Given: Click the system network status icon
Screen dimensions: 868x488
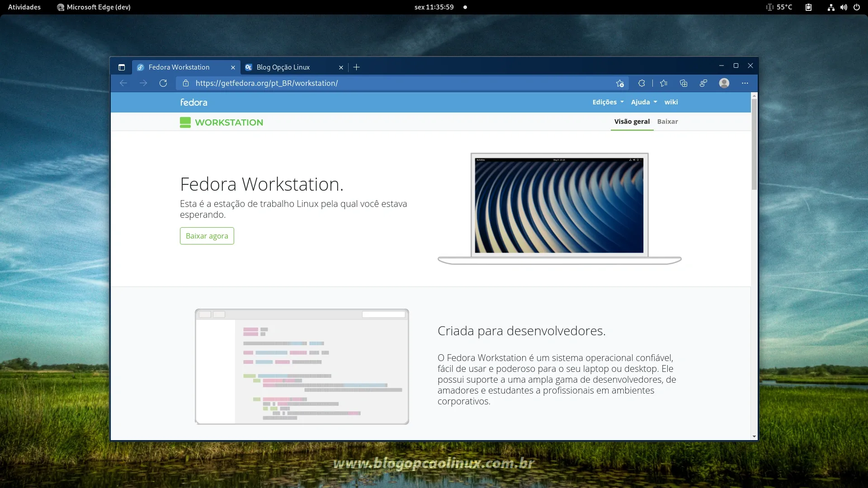Looking at the screenshot, I should (x=831, y=7).
